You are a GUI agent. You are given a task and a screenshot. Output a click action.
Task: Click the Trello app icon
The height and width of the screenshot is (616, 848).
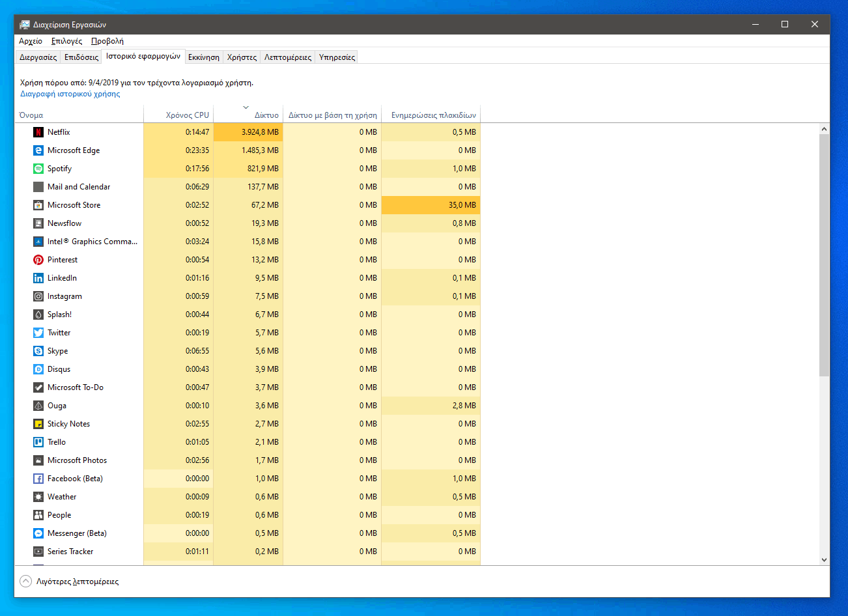(38, 442)
